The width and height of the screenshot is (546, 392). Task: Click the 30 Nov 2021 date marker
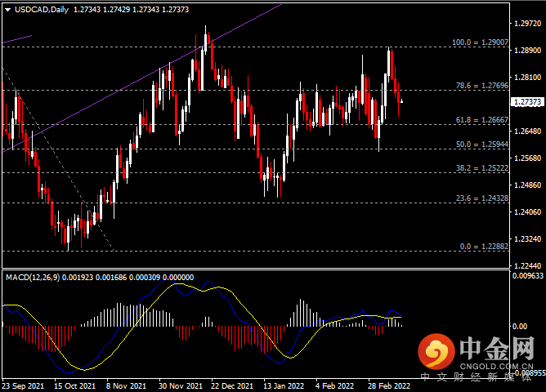click(181, 385)
